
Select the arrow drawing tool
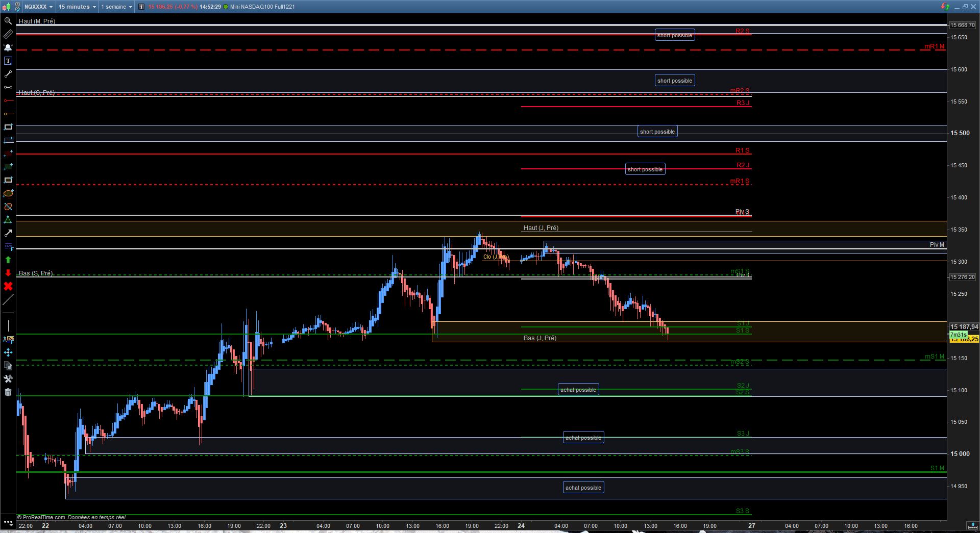coord(8,233)
